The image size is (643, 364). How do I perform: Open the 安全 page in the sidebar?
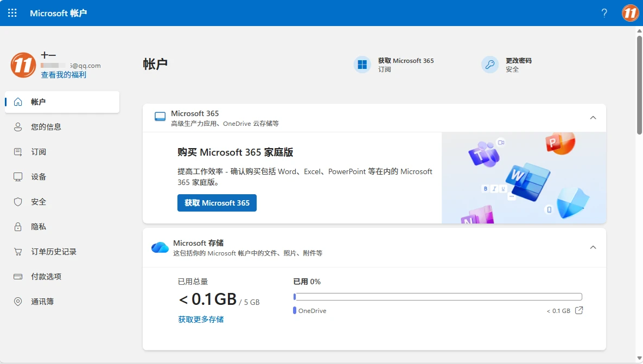pyautogui.click(x=62, y=202)
